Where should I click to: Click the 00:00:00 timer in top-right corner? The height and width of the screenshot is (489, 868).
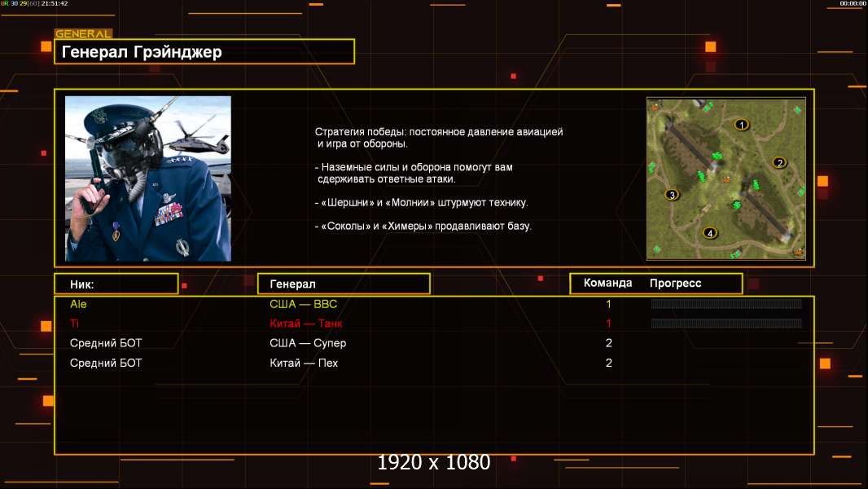[853, 3]
